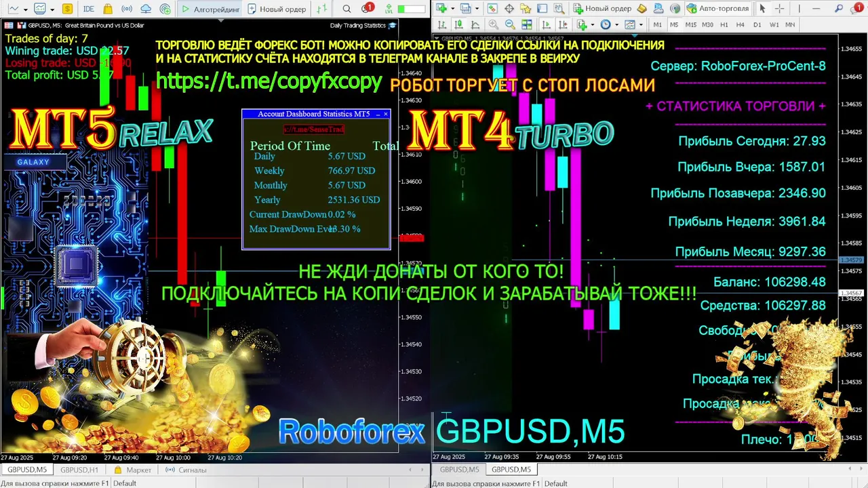Expand the new chart dropdown arrow in MT4
The width and height of the screenshot is (868, 488).
[x=452, y=9]
